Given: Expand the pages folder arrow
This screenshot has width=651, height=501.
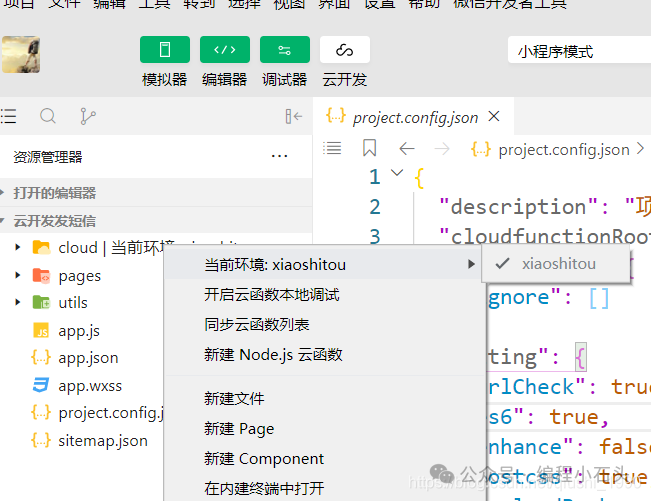Looking at the screenshot, I should pyautogui.click(x=17, y=275).
